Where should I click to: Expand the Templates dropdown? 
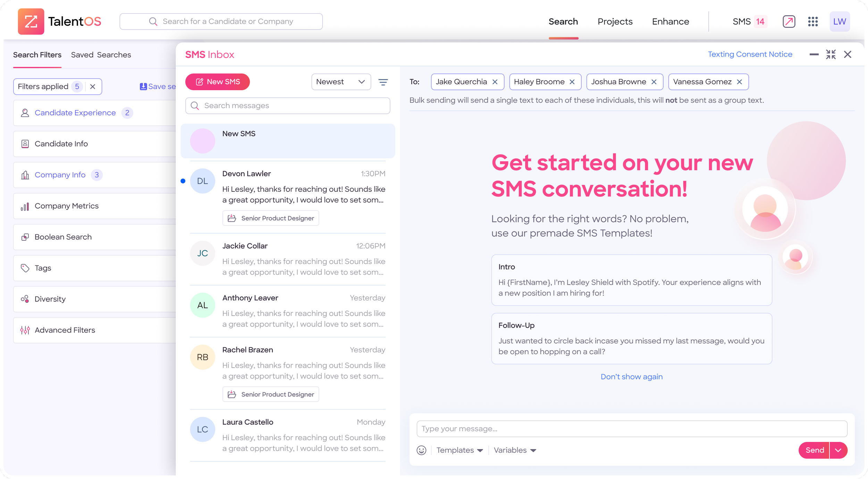459,450
